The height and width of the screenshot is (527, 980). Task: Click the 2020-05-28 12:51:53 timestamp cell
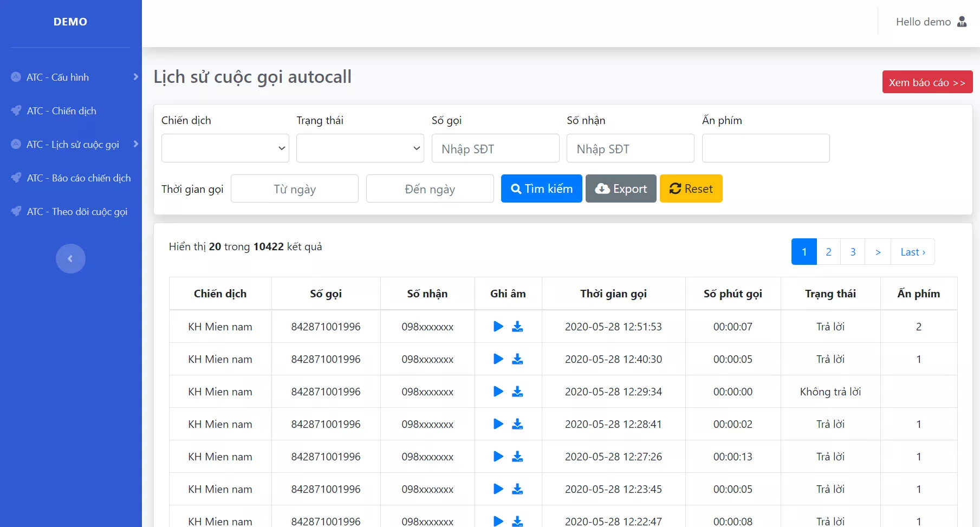tap(614, 327)
